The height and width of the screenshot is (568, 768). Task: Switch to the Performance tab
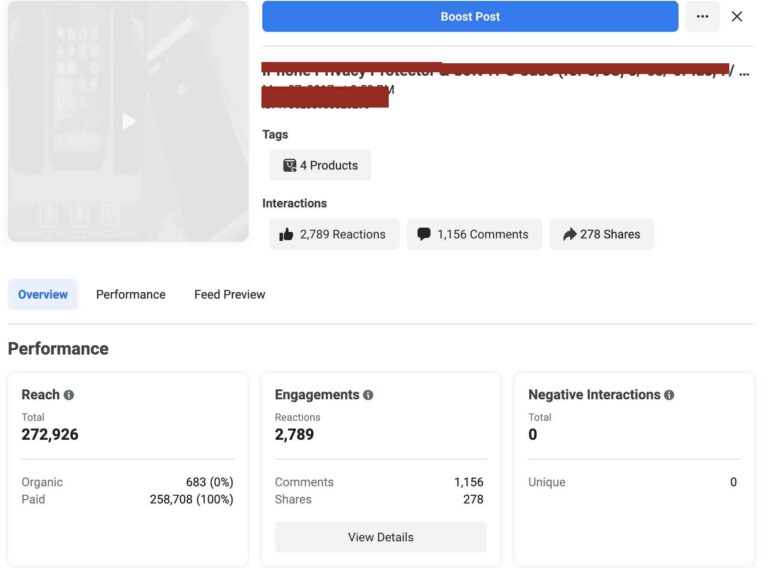(131, 294)
